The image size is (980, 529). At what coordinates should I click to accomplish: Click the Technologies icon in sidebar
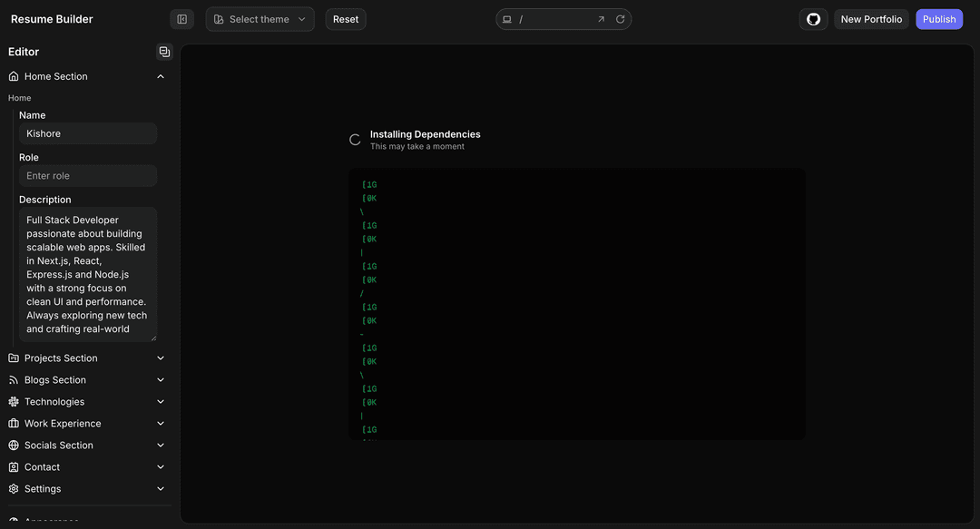click(x=14, y=402)
